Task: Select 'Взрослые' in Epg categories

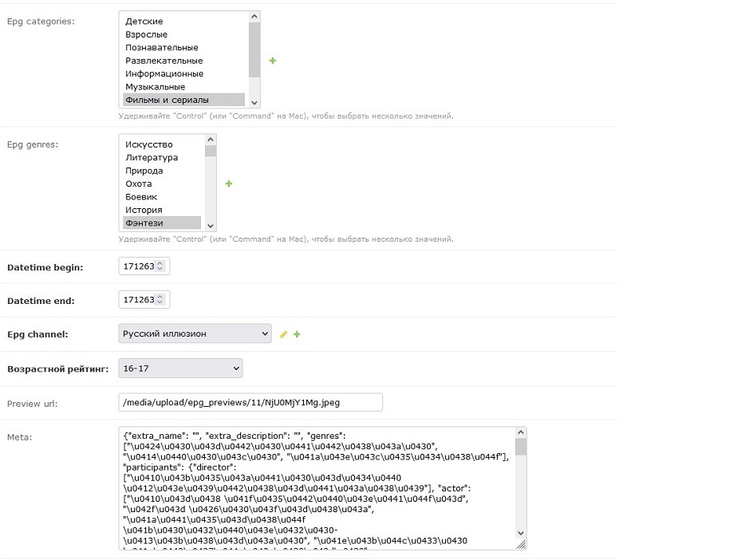Action: [x=183, y=34]
